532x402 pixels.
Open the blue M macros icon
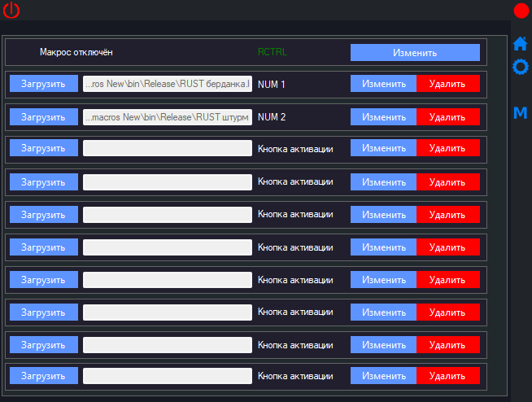[520, 113]
